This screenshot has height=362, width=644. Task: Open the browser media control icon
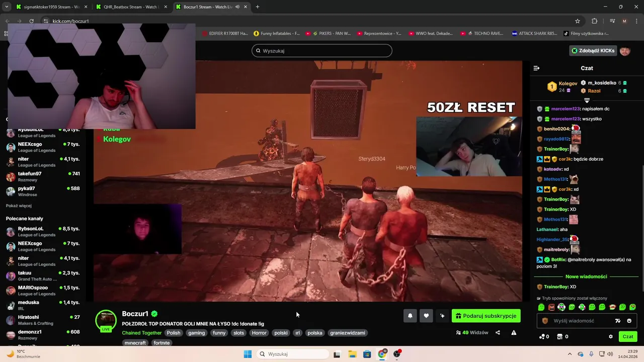click(612, 21)
